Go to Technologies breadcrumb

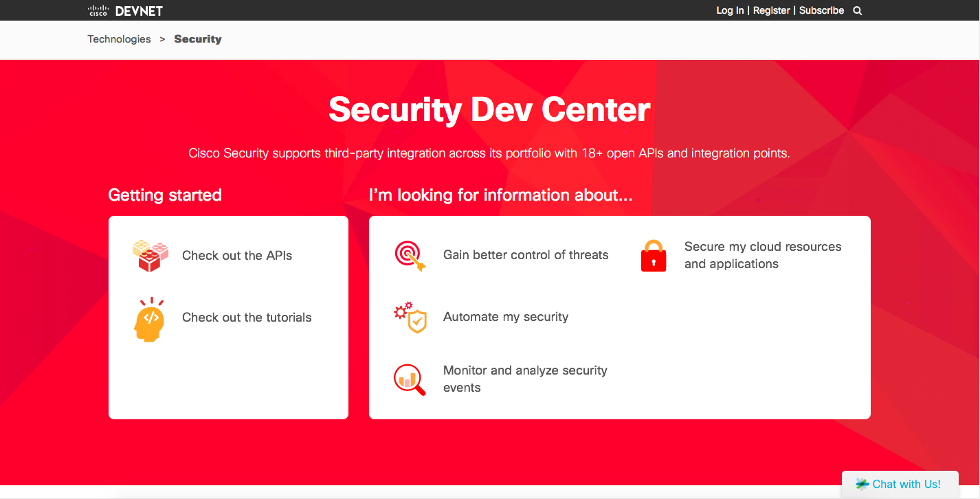pyautogui.click(x=119, y=39)
